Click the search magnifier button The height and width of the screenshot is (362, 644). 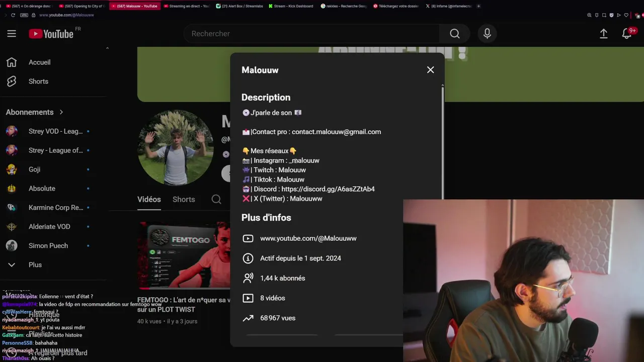455,34
